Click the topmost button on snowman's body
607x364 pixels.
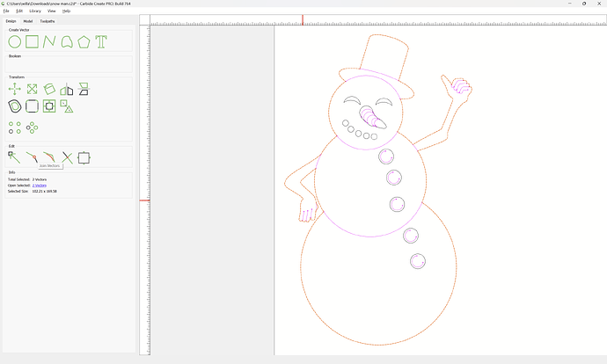[386, 157]
